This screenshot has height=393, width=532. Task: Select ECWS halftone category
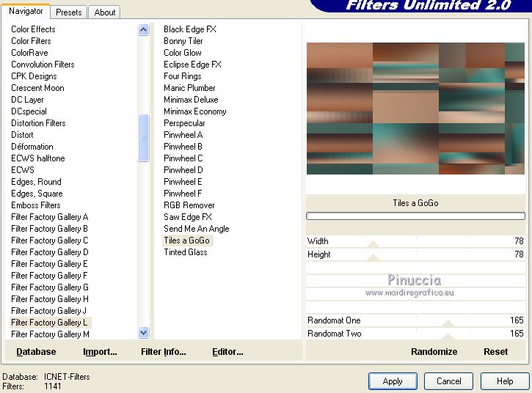38,158
